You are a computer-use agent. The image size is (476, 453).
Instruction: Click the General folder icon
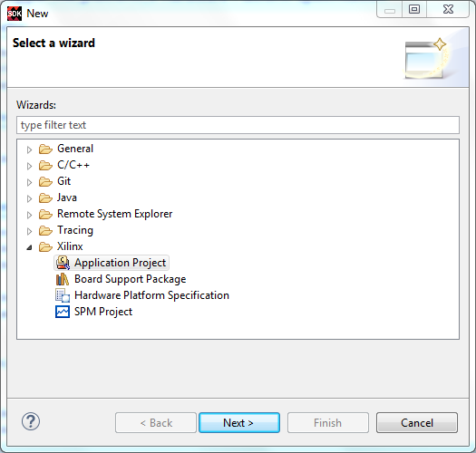pos(45,149)
